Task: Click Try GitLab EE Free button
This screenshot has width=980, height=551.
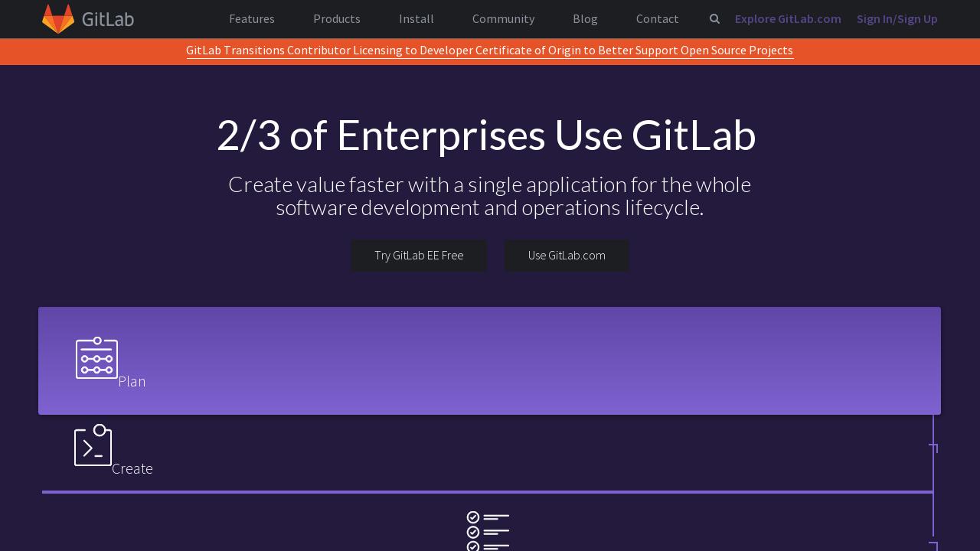Action: (419, 256)
